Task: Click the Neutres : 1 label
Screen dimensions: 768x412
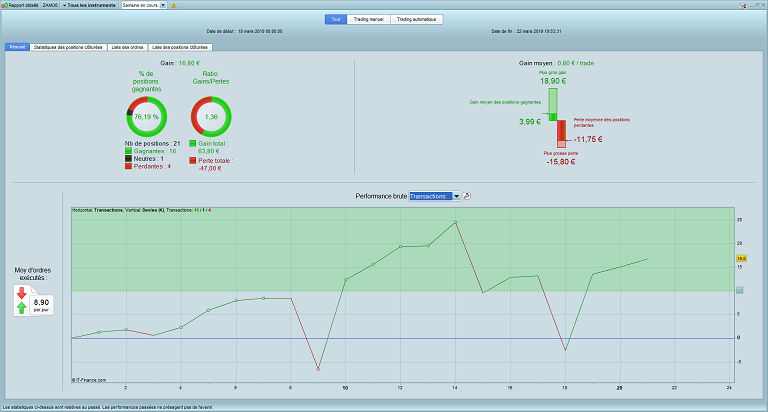Action: point(148,159)
